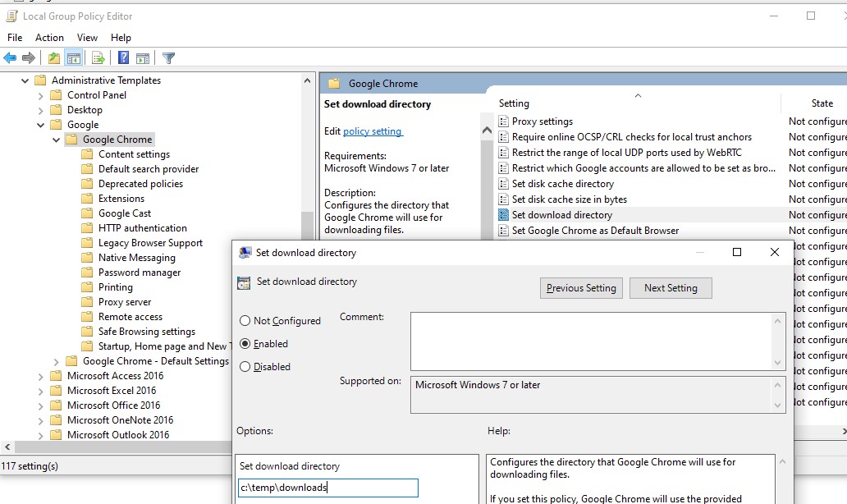Select the Enabled radio button
This screenshot has height=504, width=847.
point(245,344)
